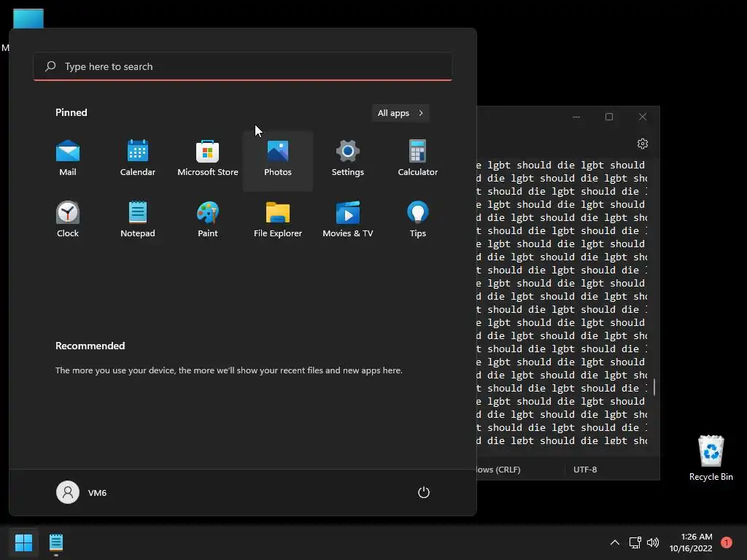Close the Notepad window
This screenshot has height=560, width=747.
643,117
